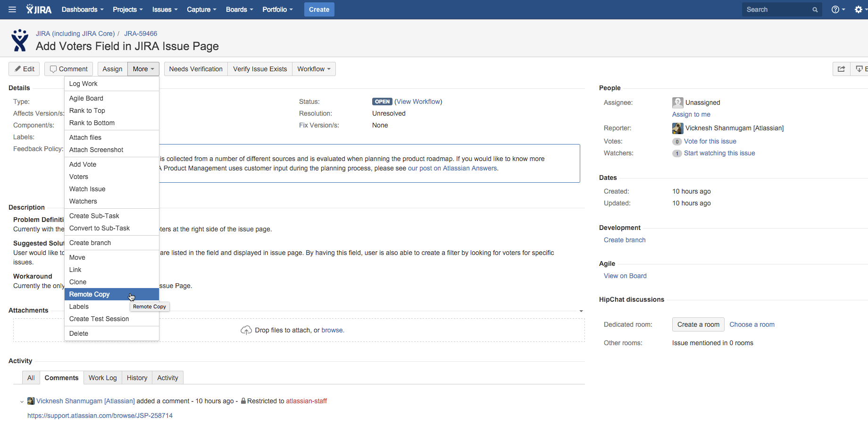Image resolution: width=868 pixels, height=425 pixels.
Task: Click the watchers count badge
Action: (677, 153)
